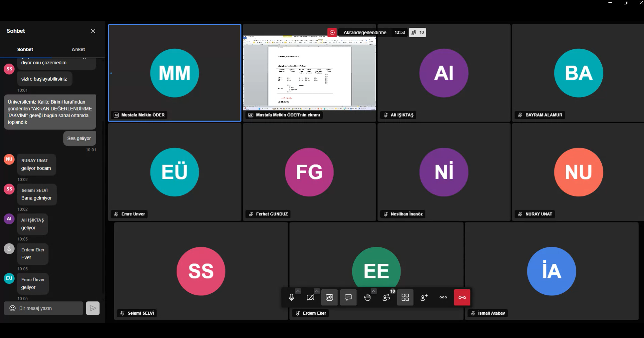Select the Sohbet tab
644x338 pixels.
(x=25, y=49)
